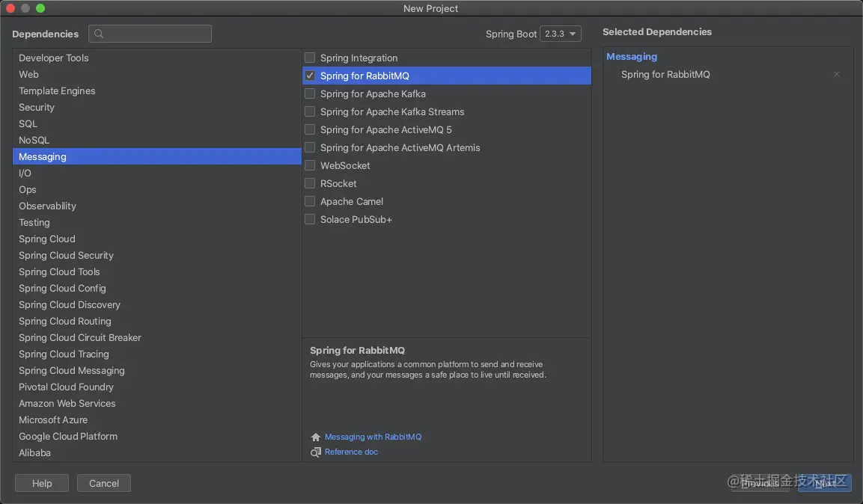Select the Developer Tools category

[x=54, y=58]
